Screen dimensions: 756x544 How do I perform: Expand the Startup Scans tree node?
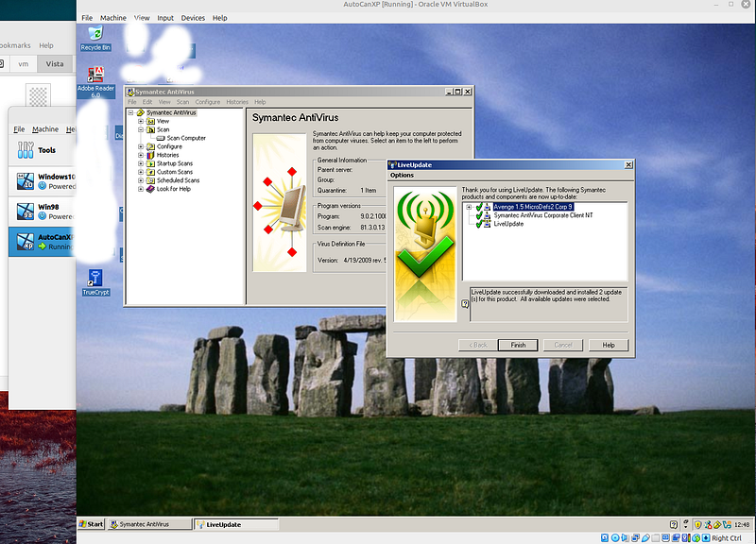coord(141,163)
